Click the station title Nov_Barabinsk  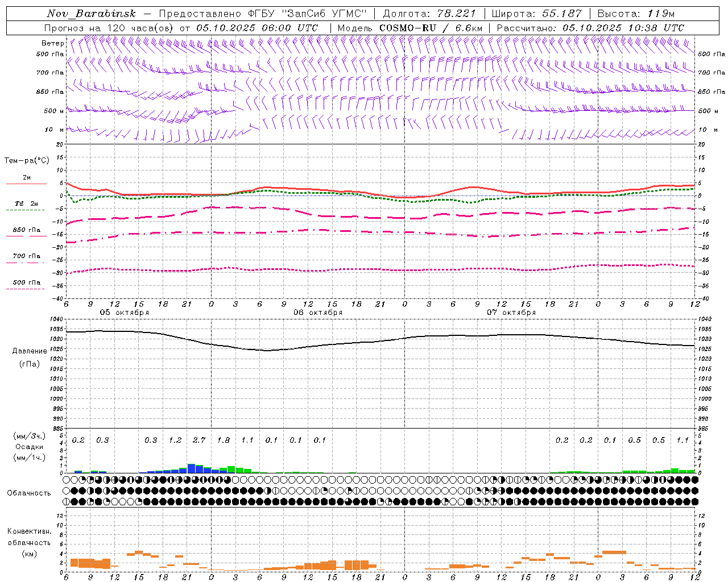coord(91,14)
